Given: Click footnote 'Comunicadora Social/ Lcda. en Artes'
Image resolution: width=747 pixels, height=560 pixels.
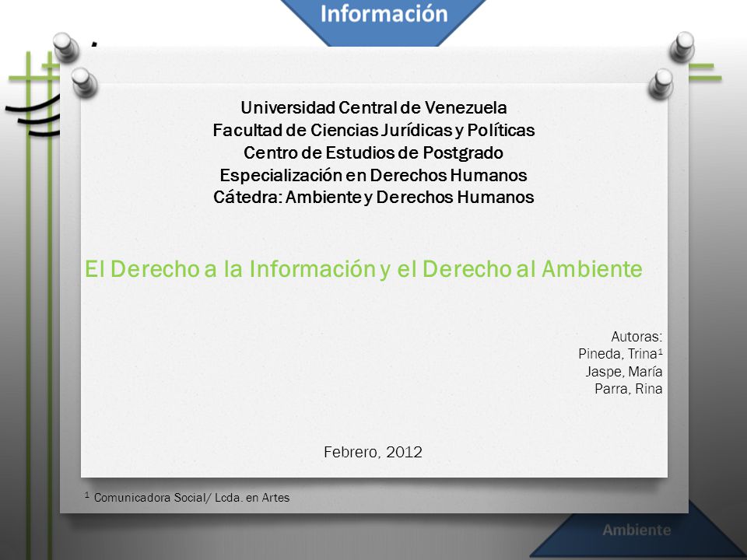Looking at the screenshot, I should click(191, 498).
